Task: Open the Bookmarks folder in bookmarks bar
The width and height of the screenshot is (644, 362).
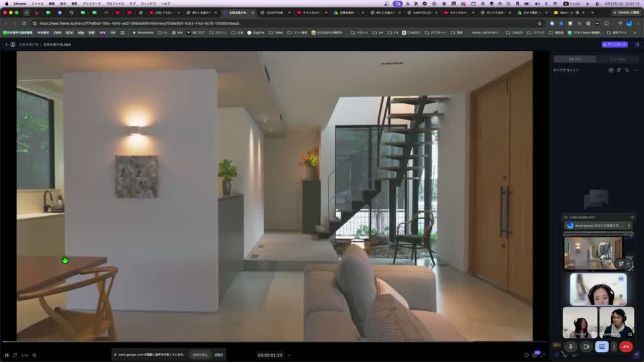Action: [143, 32]
